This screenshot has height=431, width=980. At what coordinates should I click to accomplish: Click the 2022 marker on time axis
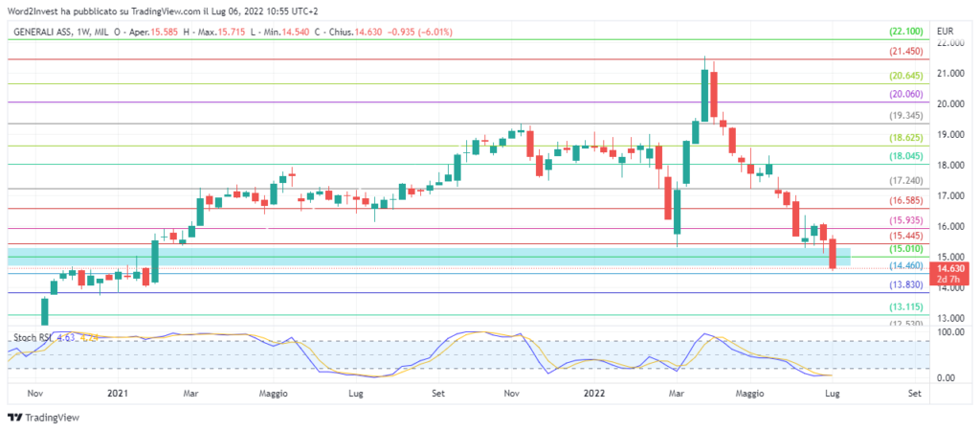593,393
